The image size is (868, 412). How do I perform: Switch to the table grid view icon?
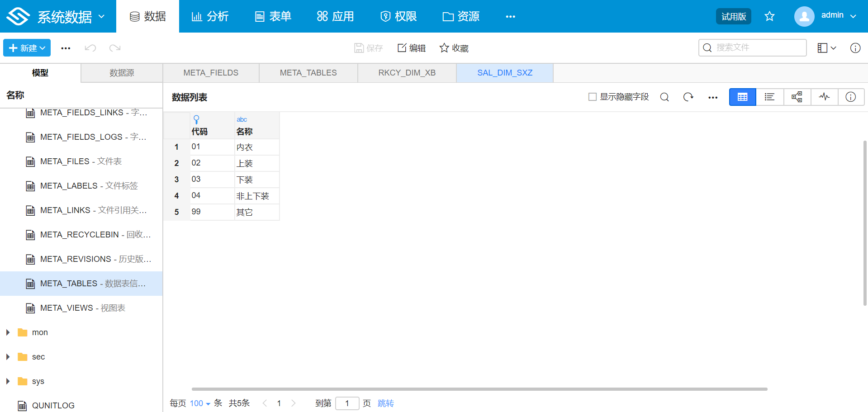[742, 97]
